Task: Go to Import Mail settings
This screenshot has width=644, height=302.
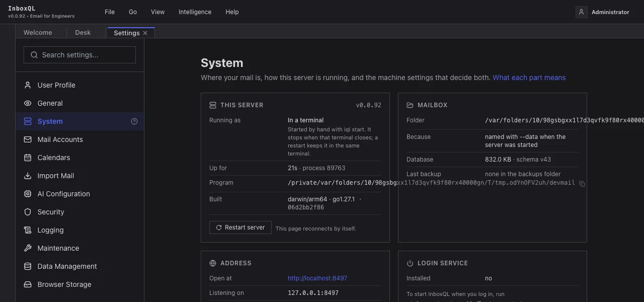Action: pyautogui.click(x=79, y=176)
